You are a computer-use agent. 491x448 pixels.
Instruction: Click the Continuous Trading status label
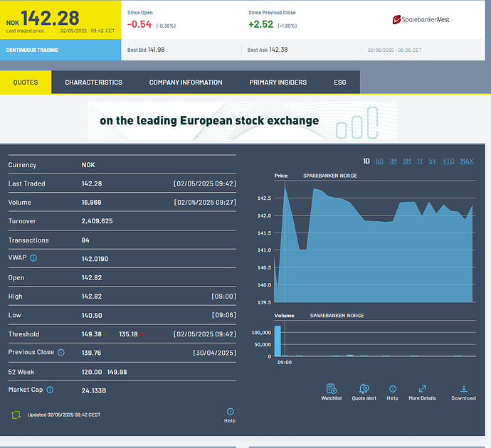click(32, 50)
